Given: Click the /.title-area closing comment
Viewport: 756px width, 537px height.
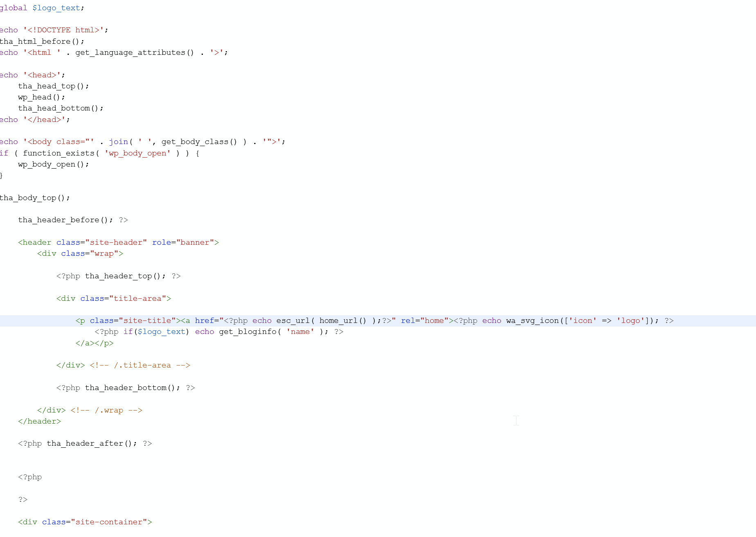Looking at the screenshot, I should [x=139, y=365].
